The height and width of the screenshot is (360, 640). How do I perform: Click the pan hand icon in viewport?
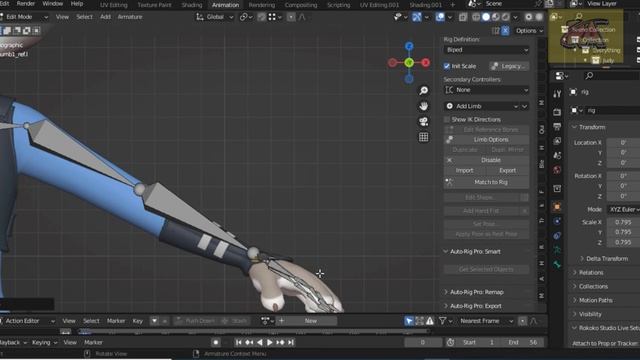pyautogui.click(x=424, y=106)
